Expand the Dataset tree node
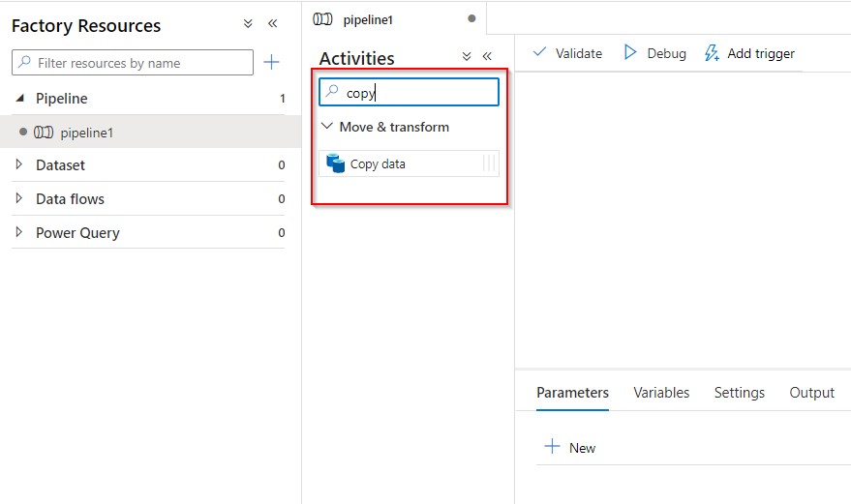 [19, 164]
